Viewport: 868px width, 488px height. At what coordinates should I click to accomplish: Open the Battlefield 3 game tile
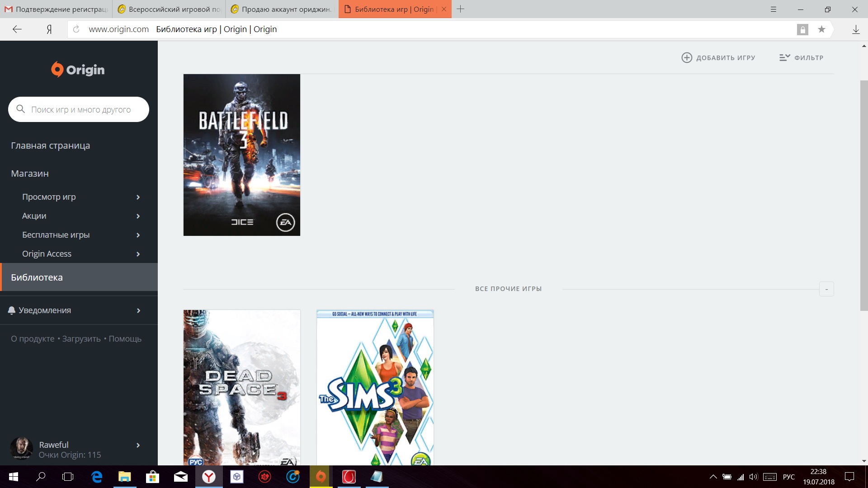tap(242, 155)
